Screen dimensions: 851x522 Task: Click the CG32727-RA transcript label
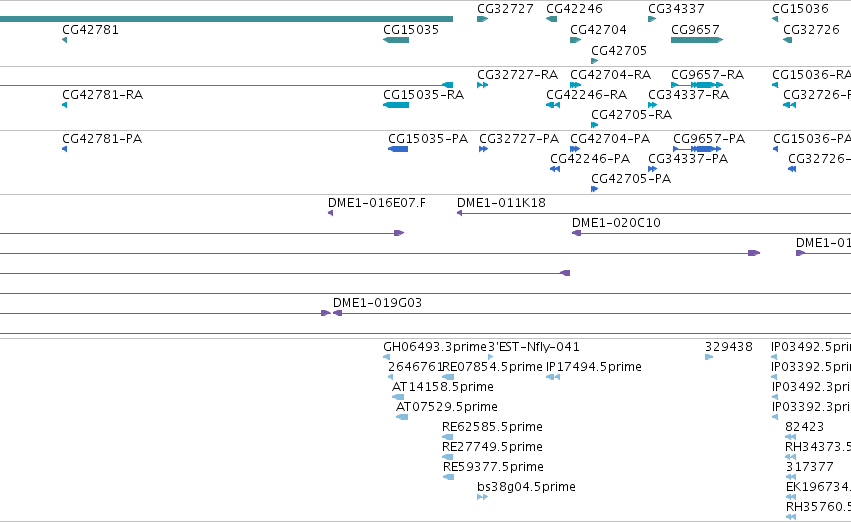pyautogui.click(x=518, y=75)
